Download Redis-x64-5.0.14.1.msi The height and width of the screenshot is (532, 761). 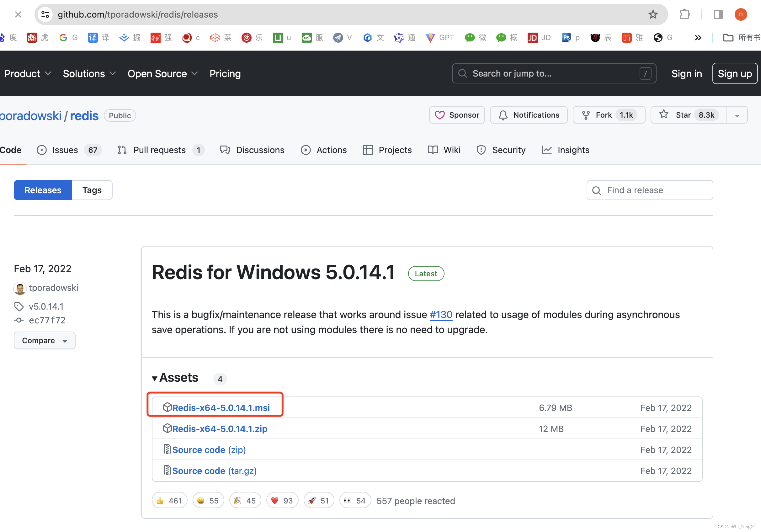point(221,408)
